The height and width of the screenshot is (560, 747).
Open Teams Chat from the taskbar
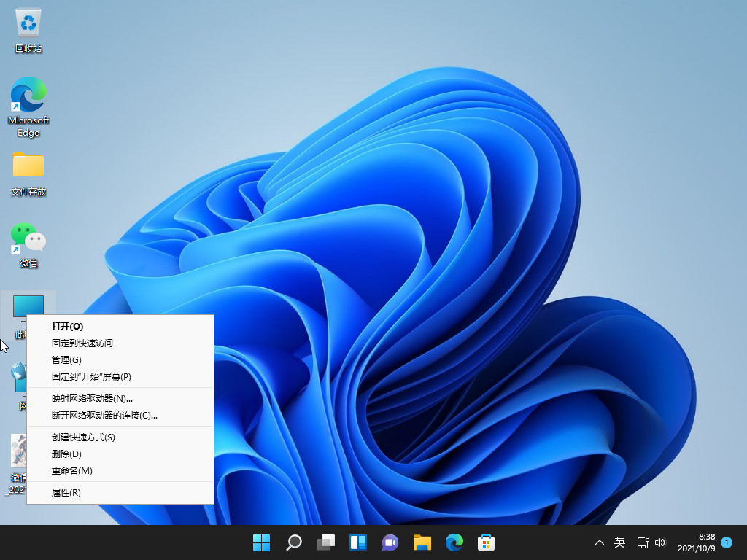click(390, 542)
